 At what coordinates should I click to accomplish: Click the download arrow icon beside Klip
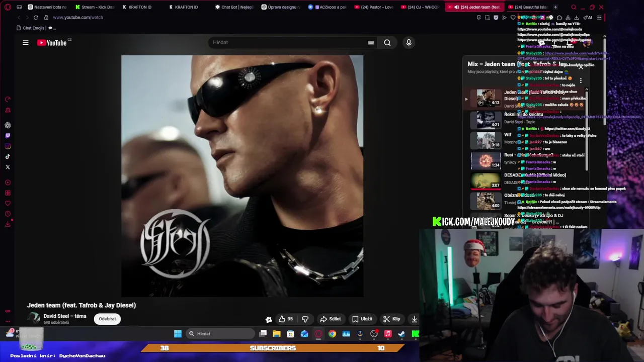pyautogui.click(x=415, y=319)
